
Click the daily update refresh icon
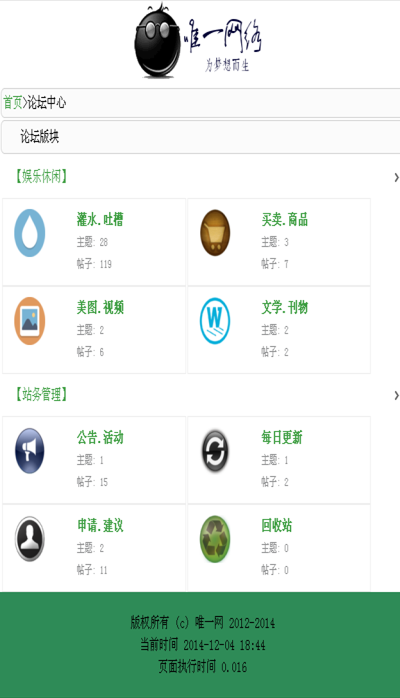tap(215, 450)
